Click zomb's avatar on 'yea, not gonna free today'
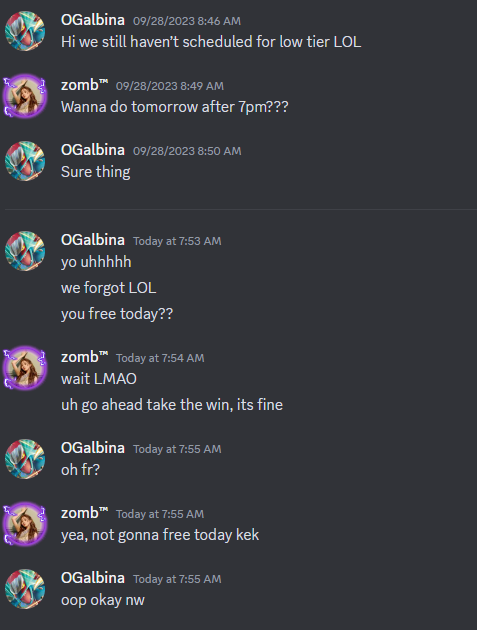Image resolution: width=477 pixels, height=630 pixels. (x=25, y=524)
